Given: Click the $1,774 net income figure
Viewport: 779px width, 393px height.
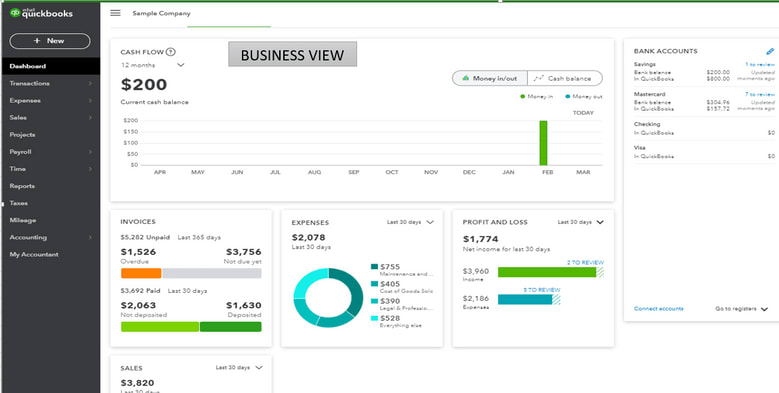Looking at the screenshot, I should [x=480, y=239].
